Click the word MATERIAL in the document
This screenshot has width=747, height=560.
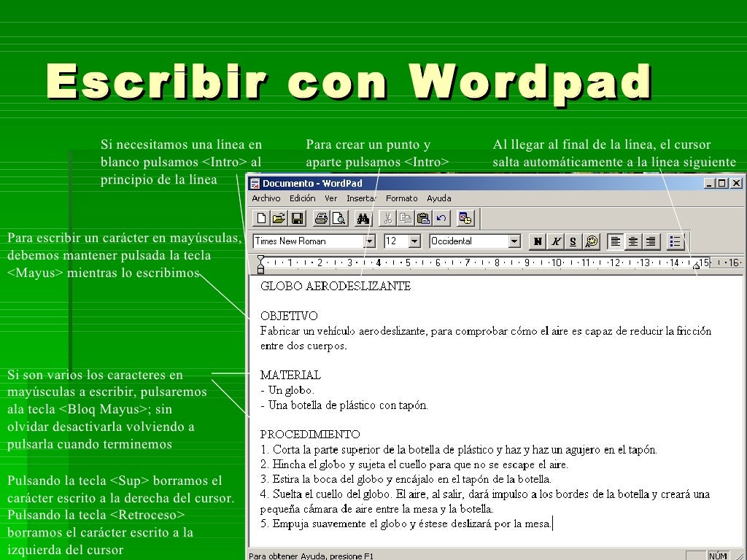(x=290, y=376)
